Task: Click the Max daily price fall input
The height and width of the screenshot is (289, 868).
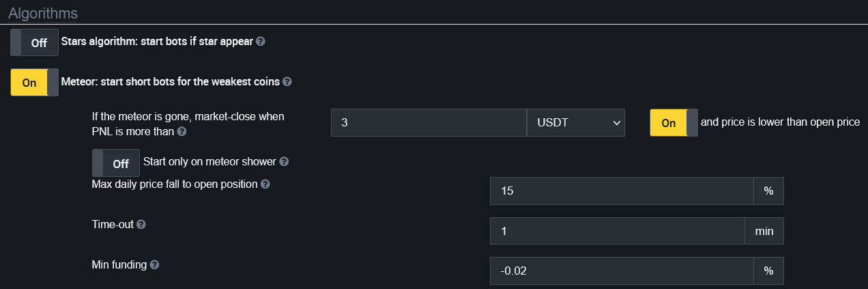Action: [x=621, y=191]
